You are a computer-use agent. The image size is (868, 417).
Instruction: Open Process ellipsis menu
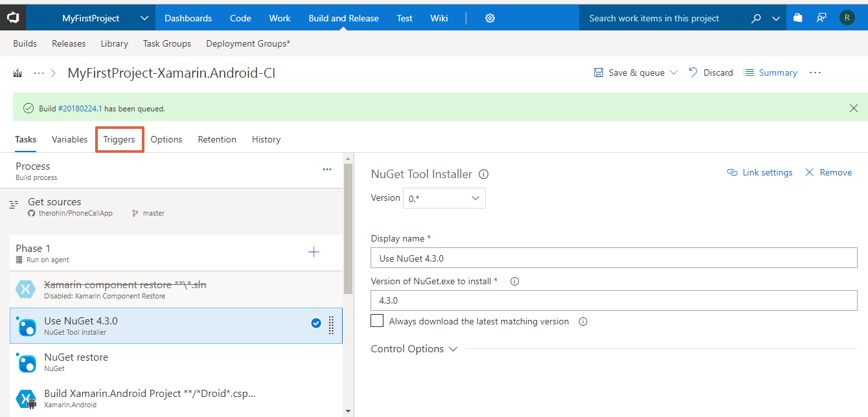tap(327, 170)
